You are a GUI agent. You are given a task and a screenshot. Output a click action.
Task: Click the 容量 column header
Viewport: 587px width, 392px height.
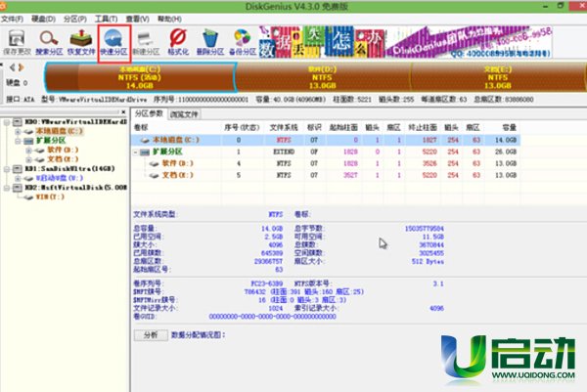(509, 128)
